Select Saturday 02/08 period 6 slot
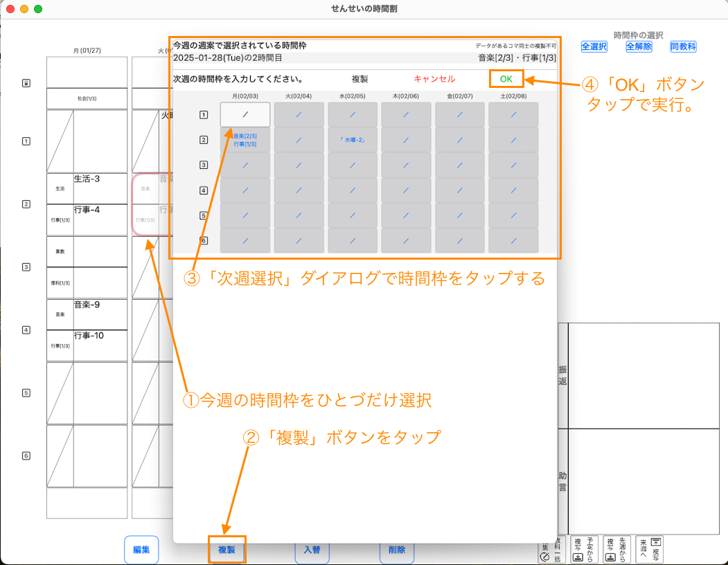Viewport: 728px width, 565px height. coord(513,240)
